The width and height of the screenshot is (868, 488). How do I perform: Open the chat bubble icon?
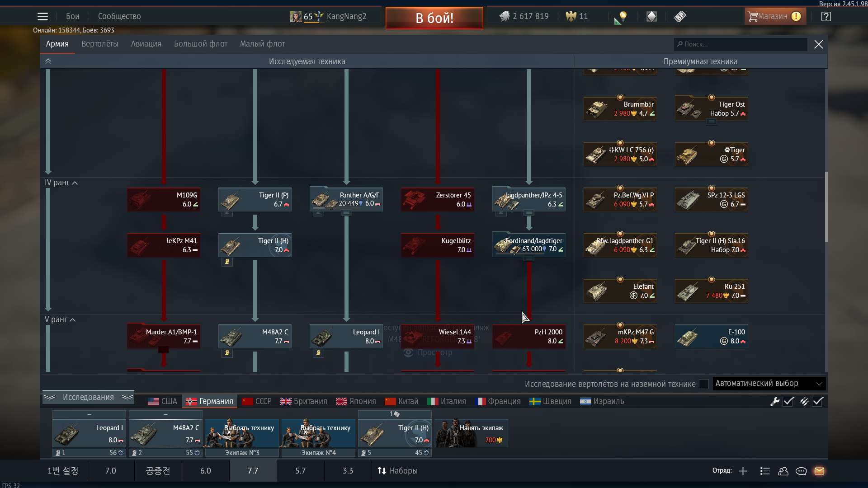click(x=801, y=471)
